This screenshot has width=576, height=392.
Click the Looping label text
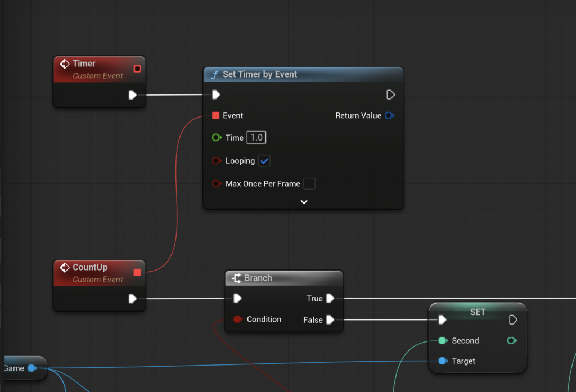click(x=240, y=161)
